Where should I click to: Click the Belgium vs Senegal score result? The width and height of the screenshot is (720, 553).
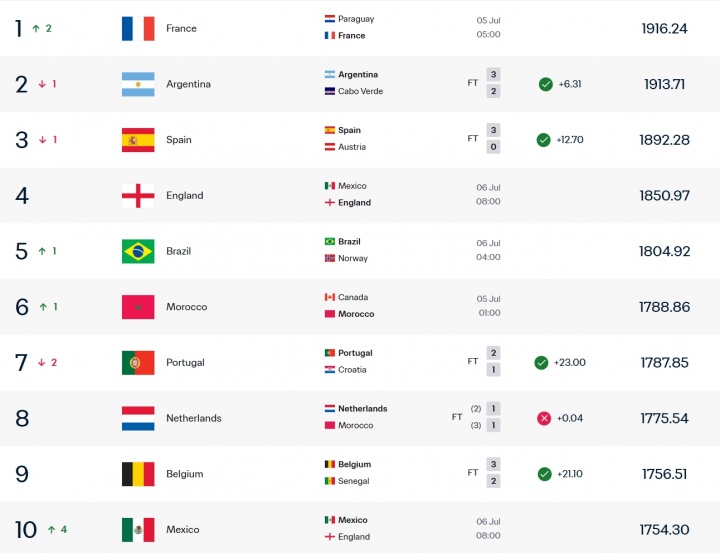tap(493, 473)
